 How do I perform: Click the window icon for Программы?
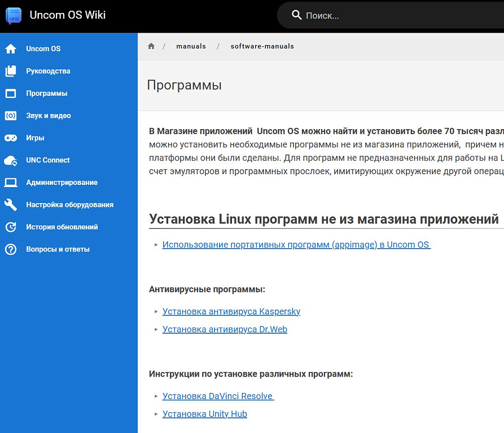pyautogui.click(x=11, y=94)
